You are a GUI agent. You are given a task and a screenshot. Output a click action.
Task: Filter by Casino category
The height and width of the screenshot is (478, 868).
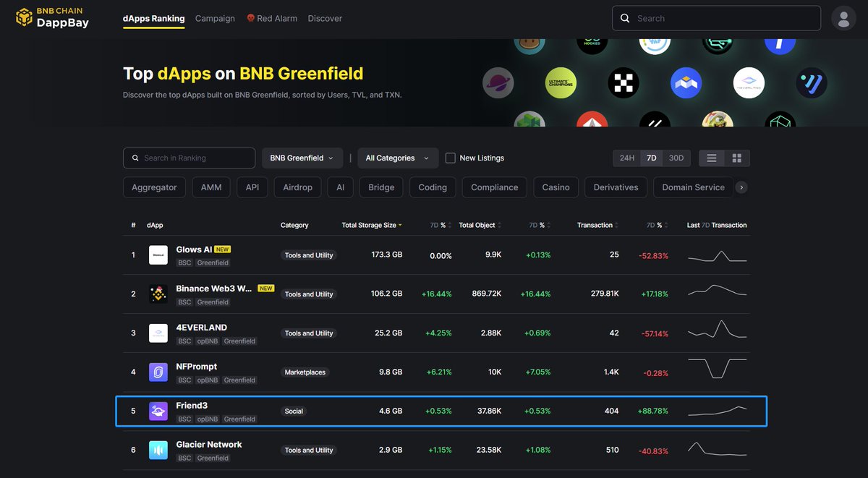click(556, 187)
